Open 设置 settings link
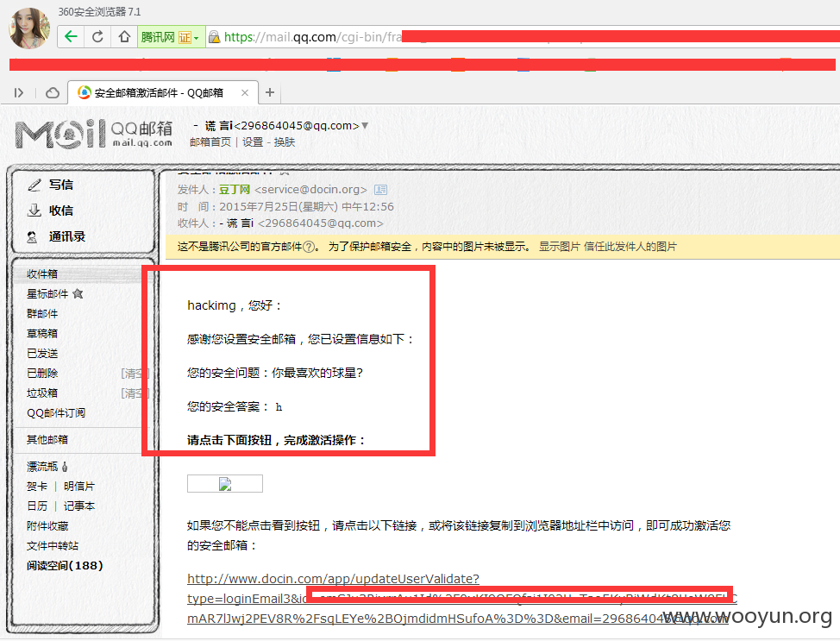This screenshot has height=641, width=840. click(253, 142)
